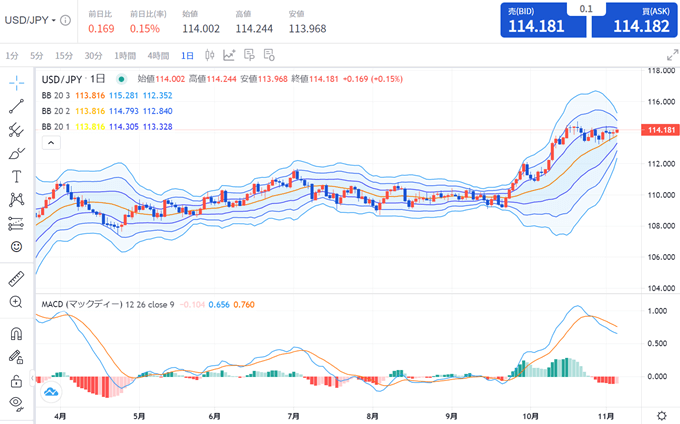Screen dimensions: 680x424
Task: Click the zoom in magnifier tool
Action: 16,302
